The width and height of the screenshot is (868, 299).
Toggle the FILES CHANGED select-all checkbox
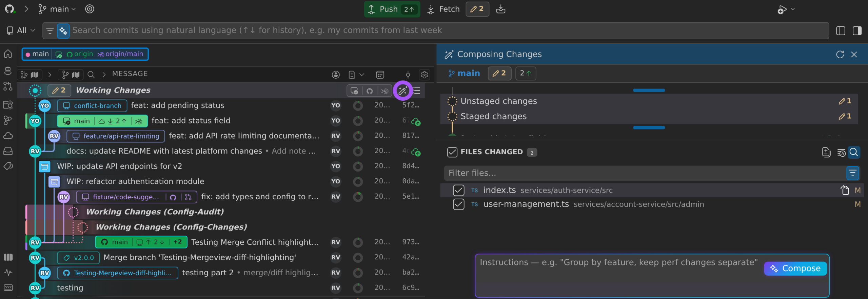pos(452,152)
